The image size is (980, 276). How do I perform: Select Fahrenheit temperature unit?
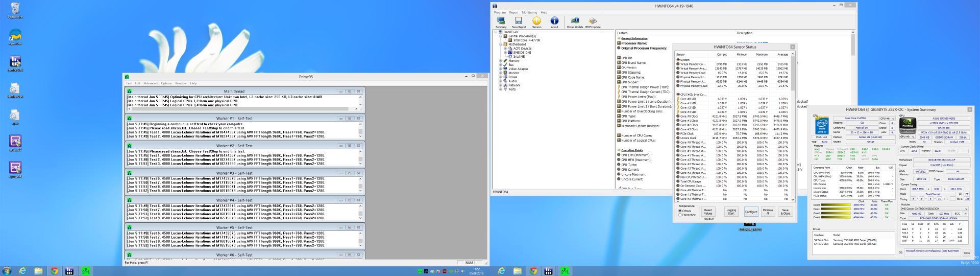(x=688, y=215)
